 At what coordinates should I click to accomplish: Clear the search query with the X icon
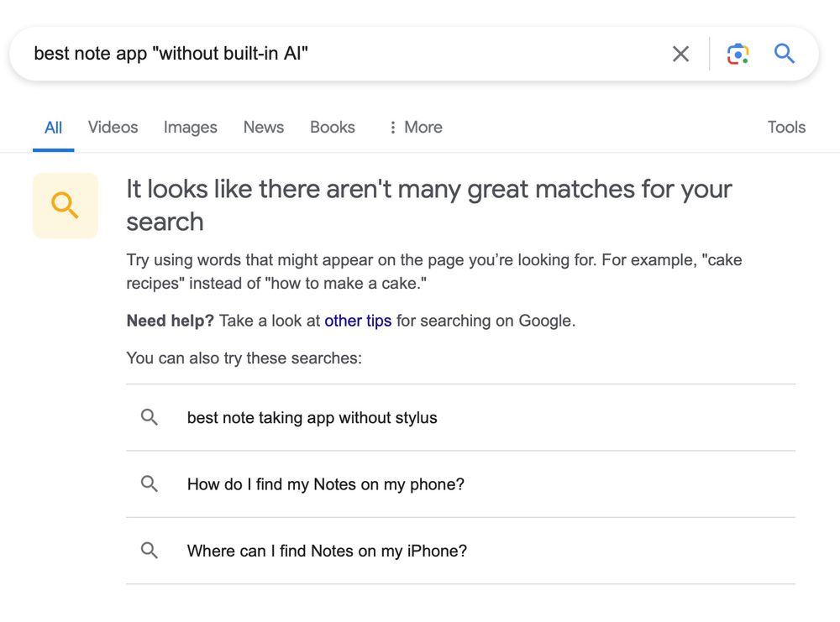[680, 53]
